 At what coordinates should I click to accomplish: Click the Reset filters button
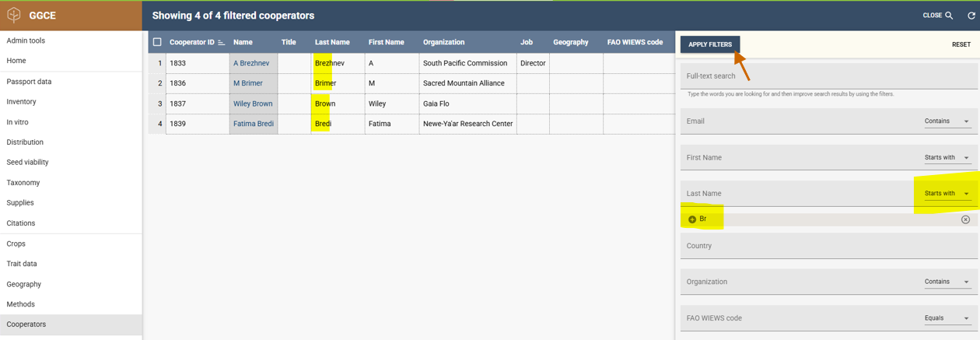click(x=961, y=44)
